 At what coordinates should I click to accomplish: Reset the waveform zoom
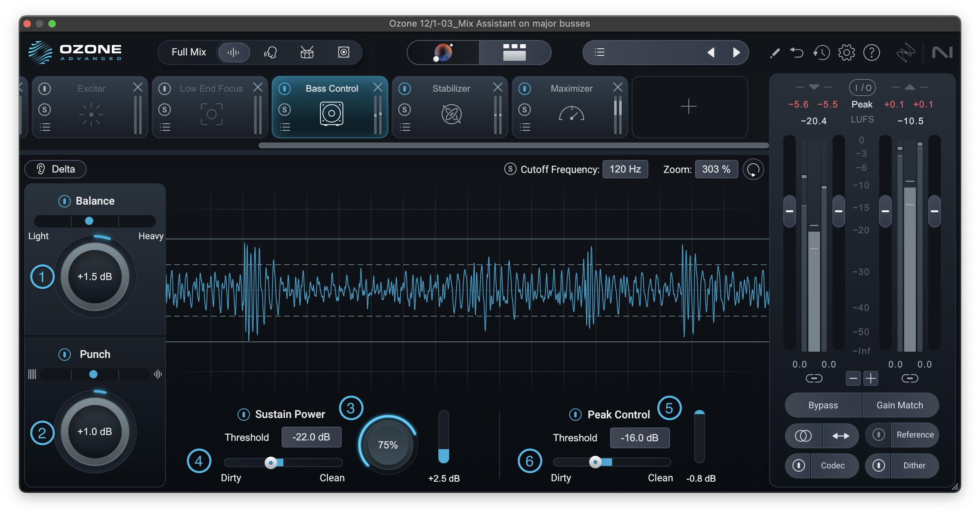click(x=753, y=169)
